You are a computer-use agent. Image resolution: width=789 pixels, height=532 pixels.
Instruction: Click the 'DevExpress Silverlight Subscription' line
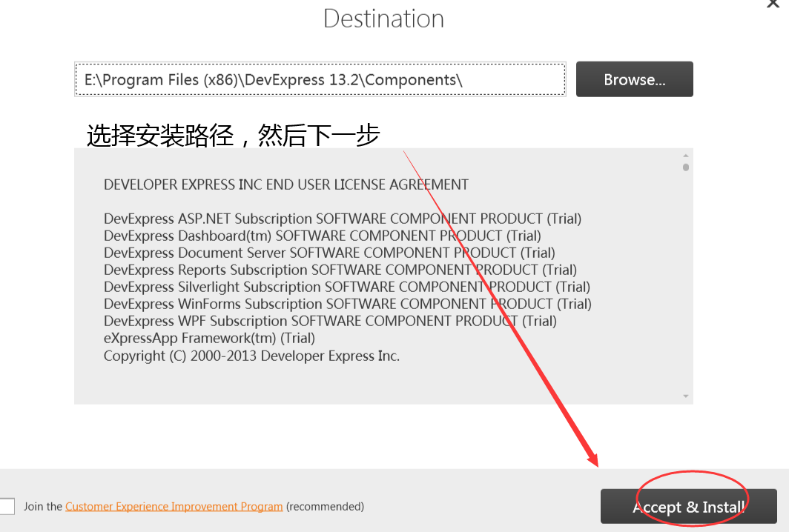click(x=347, y=287)
